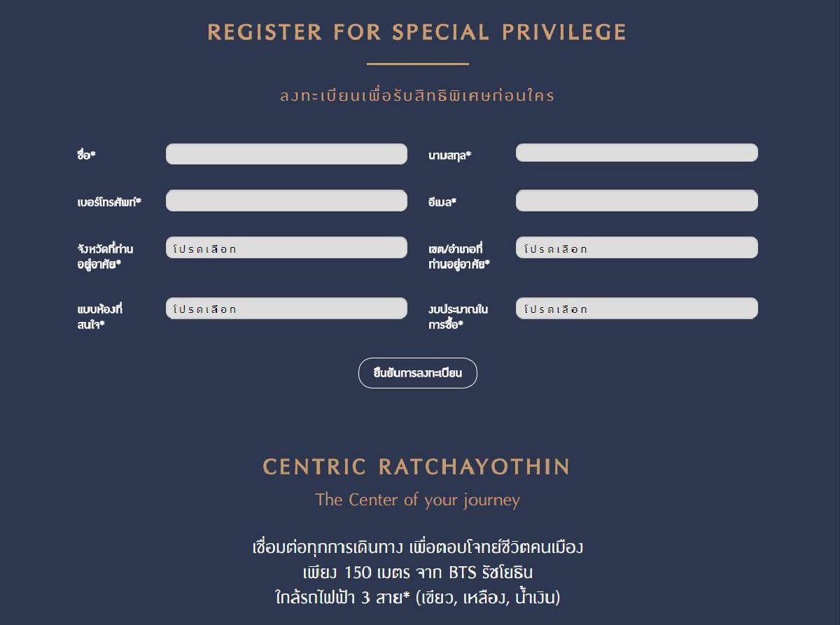Expand the แบบห้องที่สนใจ room type dropdown
Screen dimensions: 840x625
tap(286, 309)
